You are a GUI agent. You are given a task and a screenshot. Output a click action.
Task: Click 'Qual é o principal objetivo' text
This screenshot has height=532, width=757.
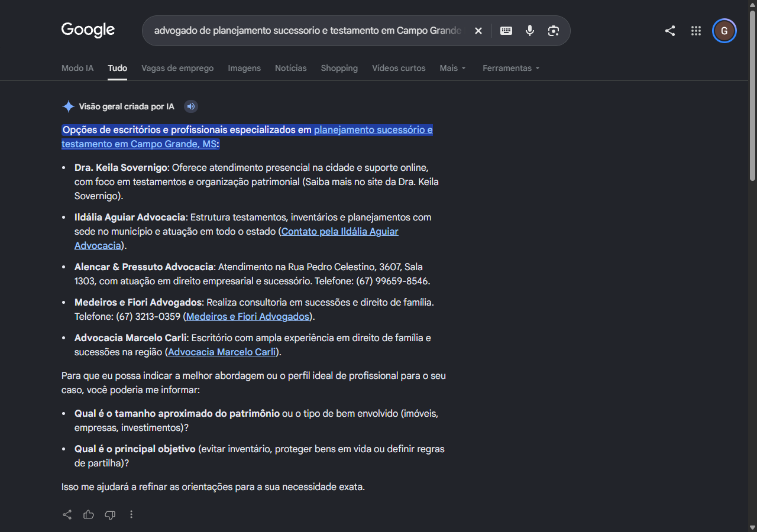(x=135, y=449)
